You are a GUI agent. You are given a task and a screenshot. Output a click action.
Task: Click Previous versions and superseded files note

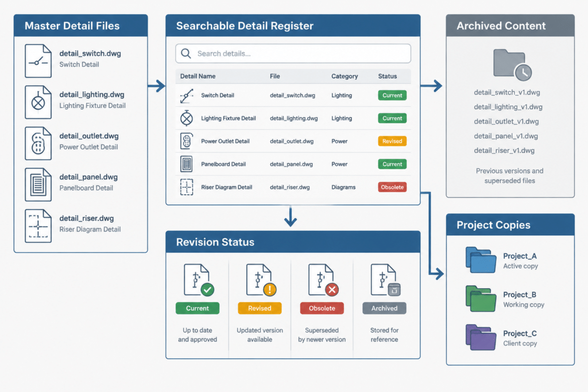[510, 176]
